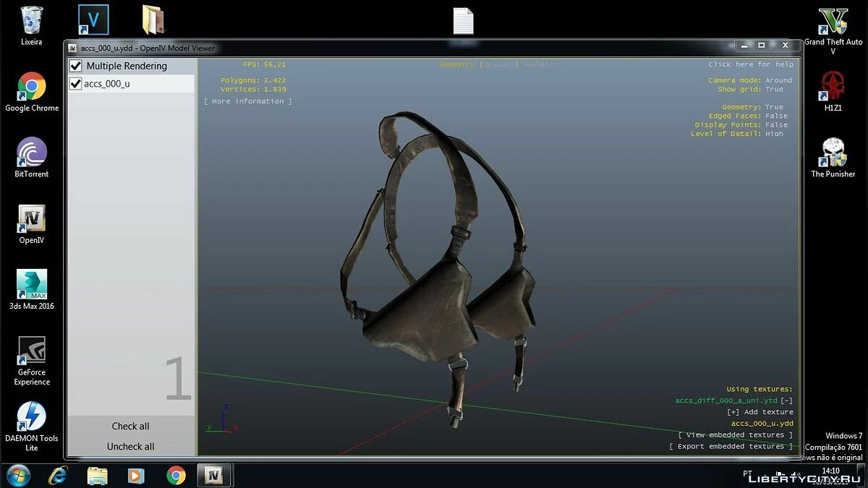The image size is (868, 488).
Task: Open GeForce Experience desktop shortcut
Action: pyautogui.click(x=31, y=351)
